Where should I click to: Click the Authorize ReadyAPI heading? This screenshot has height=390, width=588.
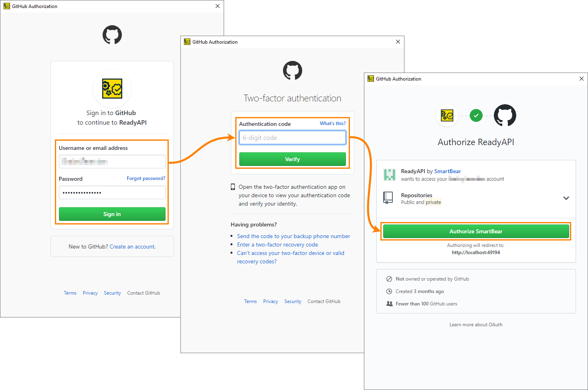coord(476,142)
